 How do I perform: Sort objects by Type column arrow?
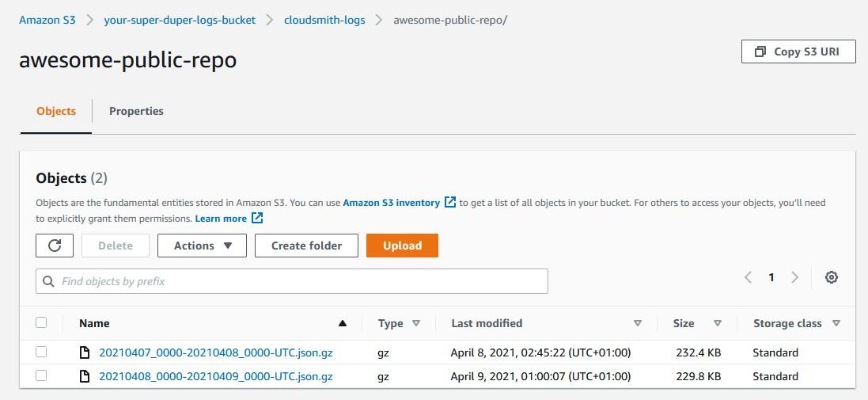pyautogui.click(x=416, y=323)
